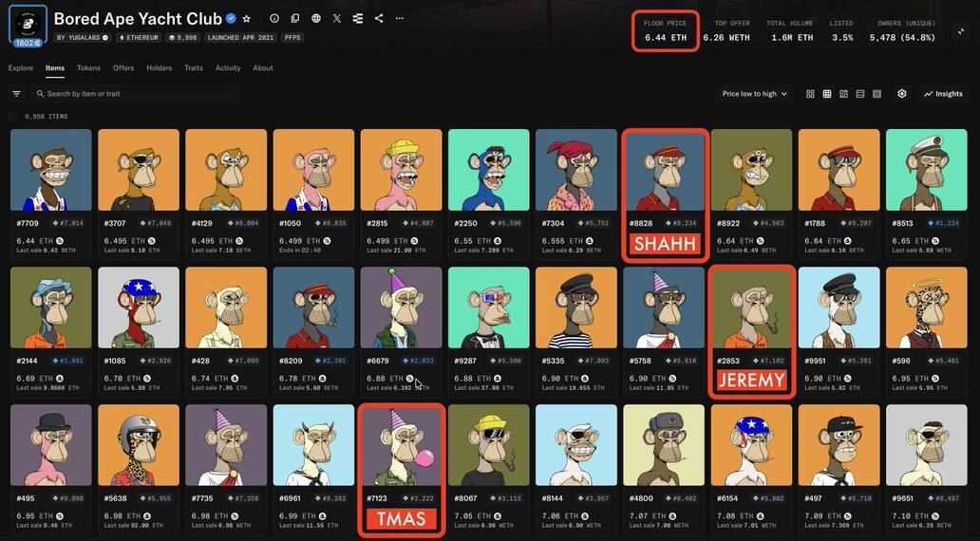Open the display settings gear icon
This screenshot has height=541, width=980.
902,94
